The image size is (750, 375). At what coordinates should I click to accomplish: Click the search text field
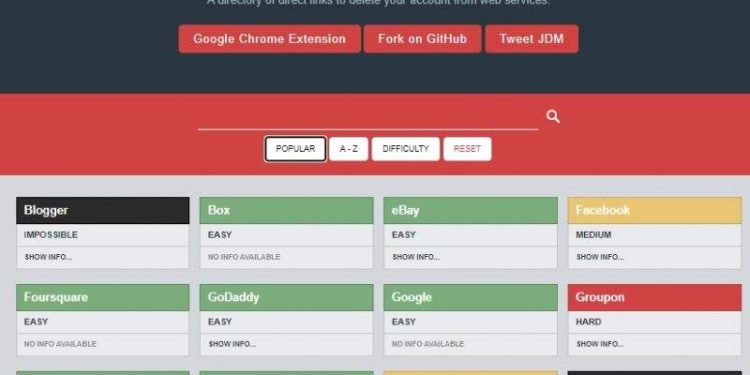tap(368, 117)
